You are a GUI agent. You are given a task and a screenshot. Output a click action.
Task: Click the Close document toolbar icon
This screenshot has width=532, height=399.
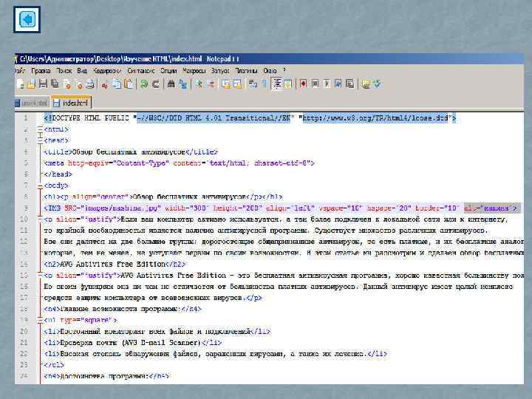click(66, 83)
